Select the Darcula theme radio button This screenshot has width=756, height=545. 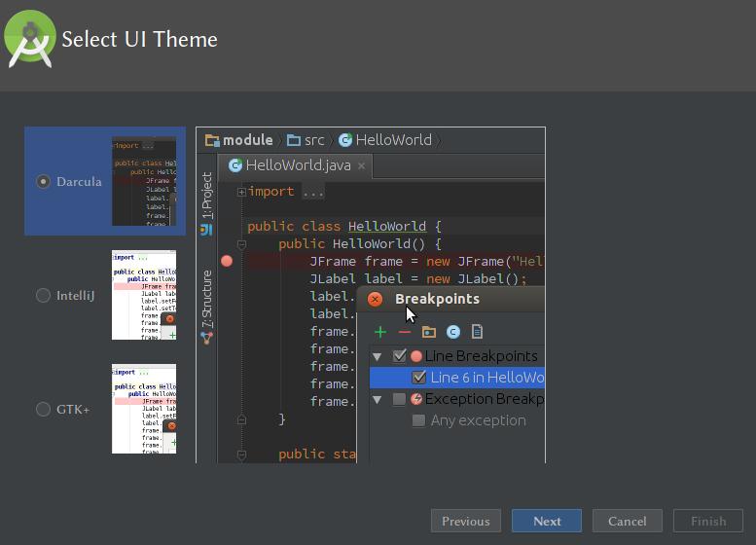[43, 181]
